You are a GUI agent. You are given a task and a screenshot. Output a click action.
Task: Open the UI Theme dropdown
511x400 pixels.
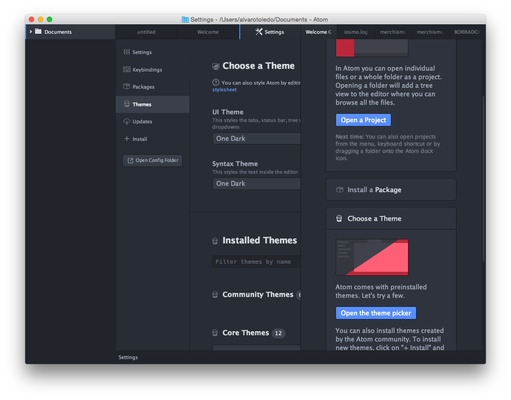pos(256,138)
